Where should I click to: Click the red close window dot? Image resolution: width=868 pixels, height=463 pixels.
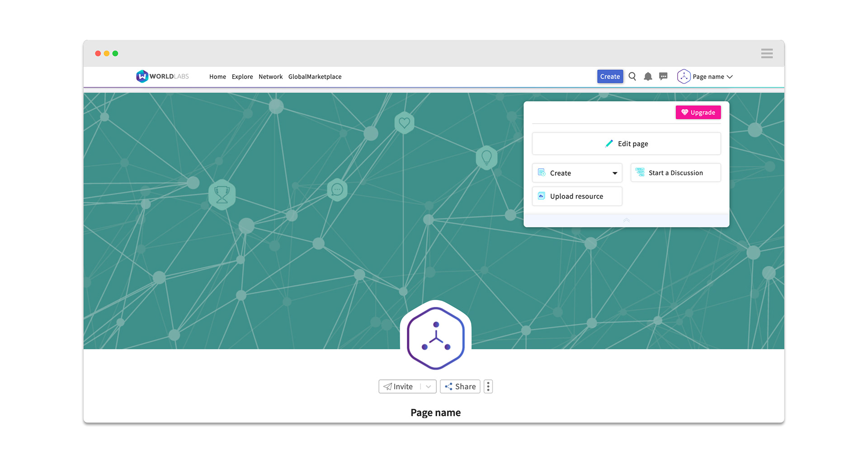[98, 53]
